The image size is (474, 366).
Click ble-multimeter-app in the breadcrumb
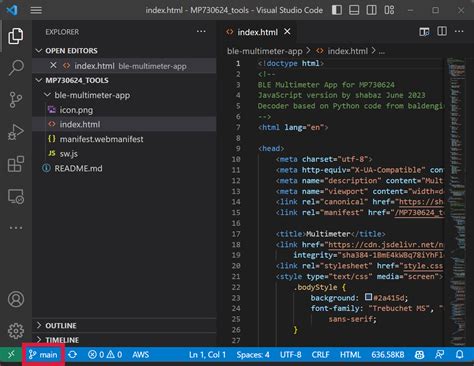[x=265, y=51]
